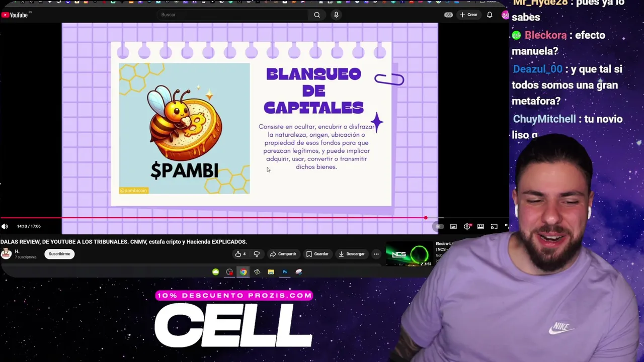Open YouTube notifications bell
Image resolution: width=644 pixels, height=362 pixels.
tap(490, 15)
